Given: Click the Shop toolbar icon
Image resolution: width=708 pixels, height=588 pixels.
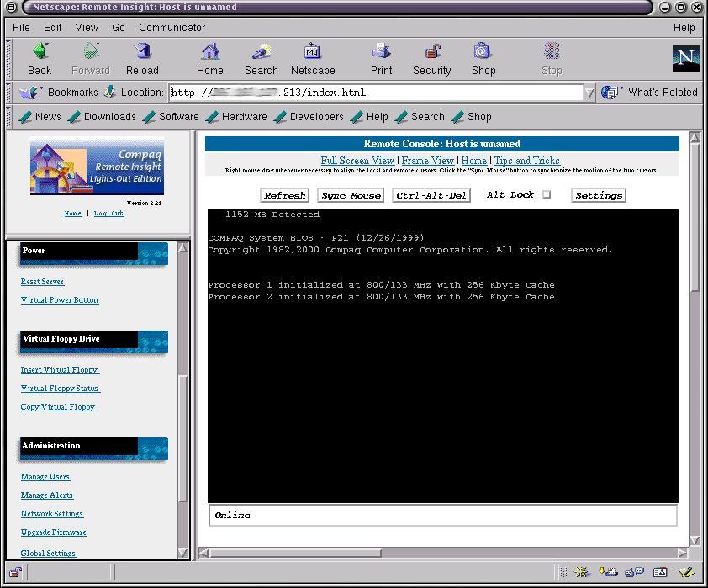Looking at the screenshot, I should tap(483, 57).
